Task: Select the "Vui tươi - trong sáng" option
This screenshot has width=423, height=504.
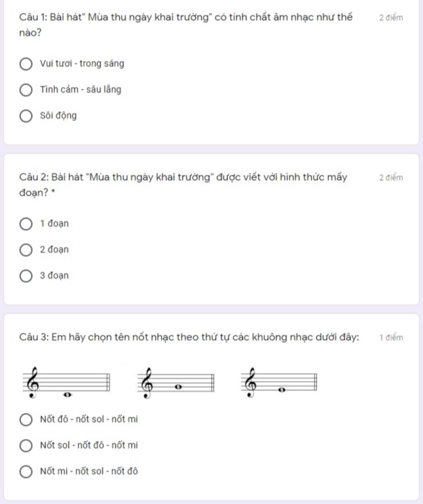Action: pos(26,64)
